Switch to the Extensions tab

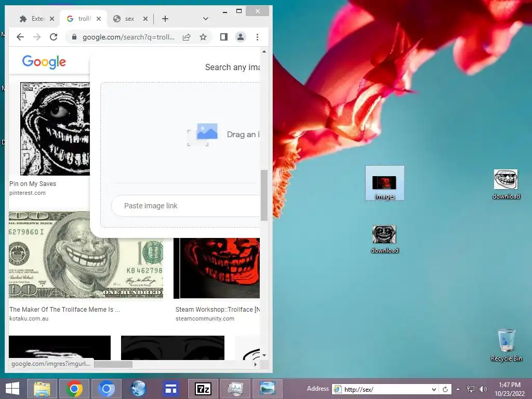click(32, 19)
